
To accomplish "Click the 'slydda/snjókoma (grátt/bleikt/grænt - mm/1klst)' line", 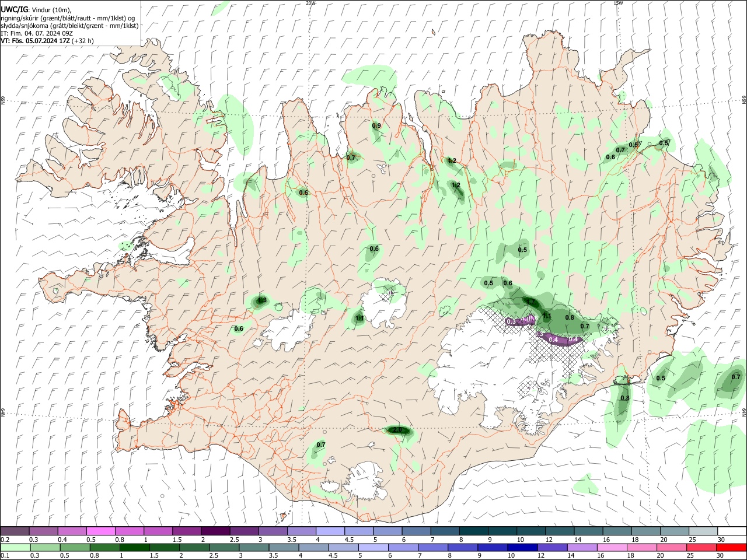I will click(x=69, y=26).
